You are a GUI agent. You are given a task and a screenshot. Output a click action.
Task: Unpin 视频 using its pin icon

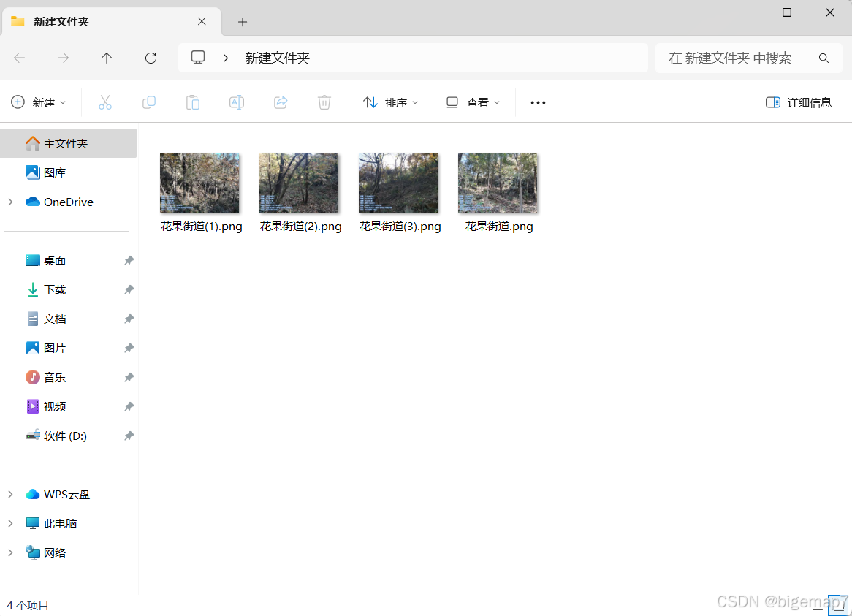point(129,407)
